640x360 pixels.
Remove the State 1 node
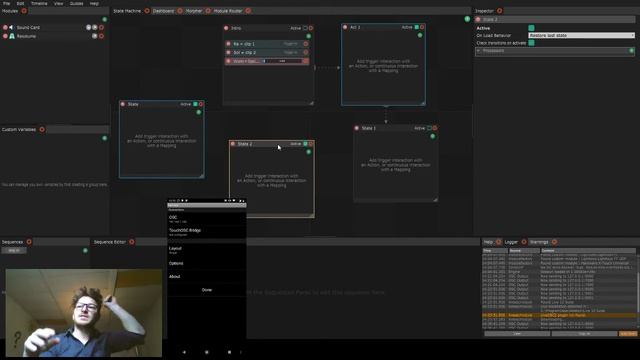435,128
